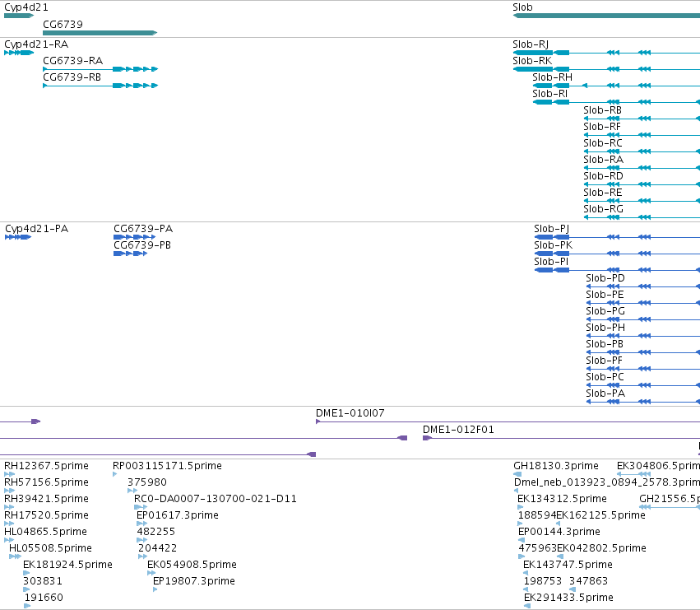
Task: Select the 191660 feature label
Action: [44, 598]
